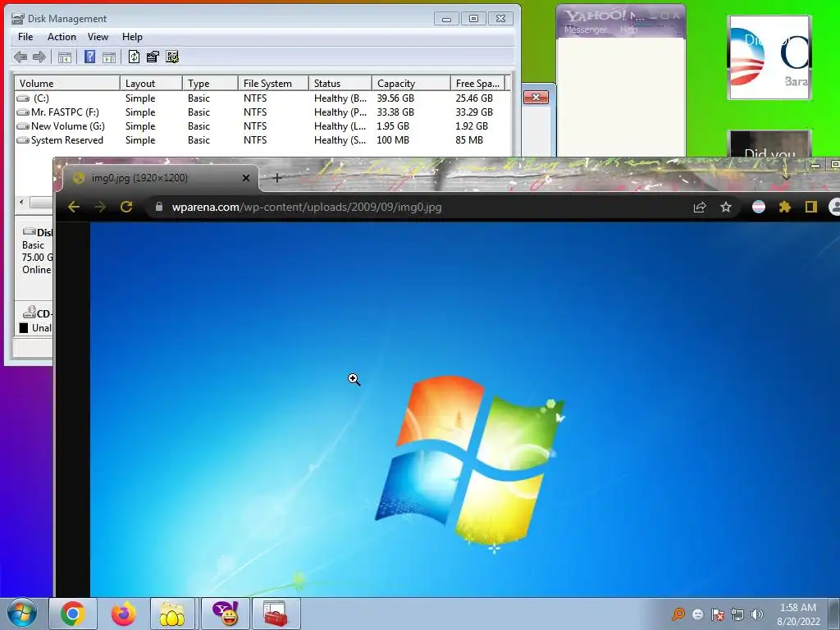Click Chrome's forward navigation arrow
Image resolution: width=840 pixels, height=630 pixels.
pos(99,207)
